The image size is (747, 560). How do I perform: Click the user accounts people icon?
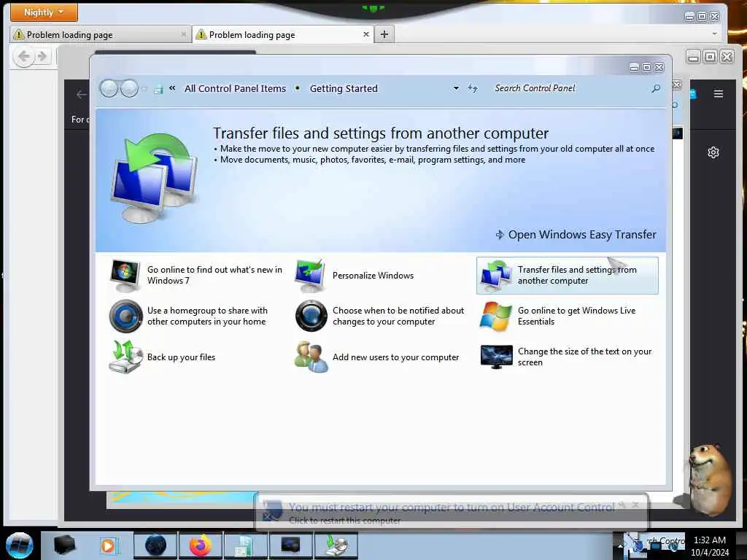311,357
